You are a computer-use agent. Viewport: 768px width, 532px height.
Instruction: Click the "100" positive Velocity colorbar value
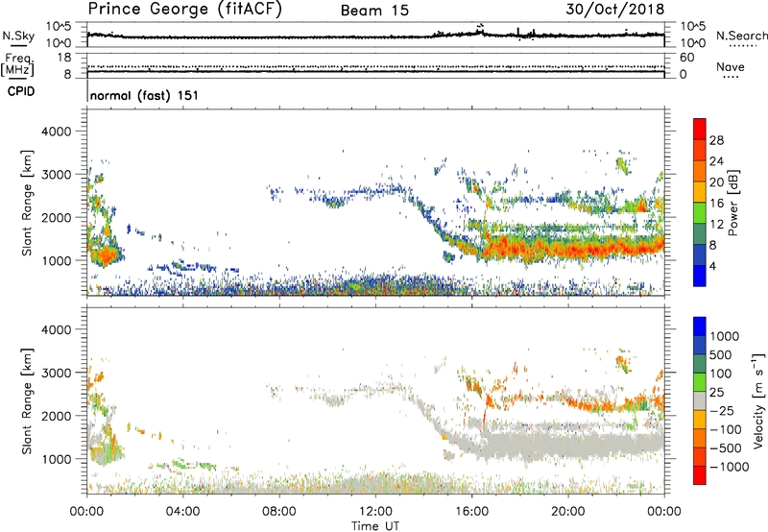721,374
